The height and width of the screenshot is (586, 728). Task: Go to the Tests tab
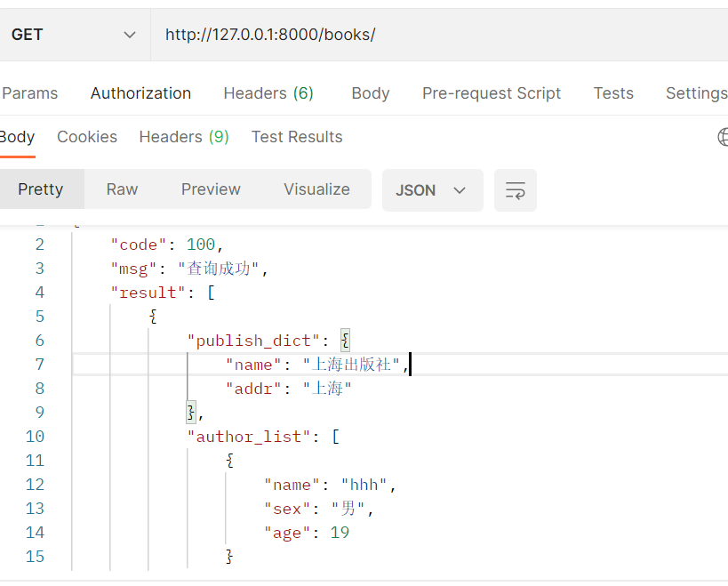[613, 93]
